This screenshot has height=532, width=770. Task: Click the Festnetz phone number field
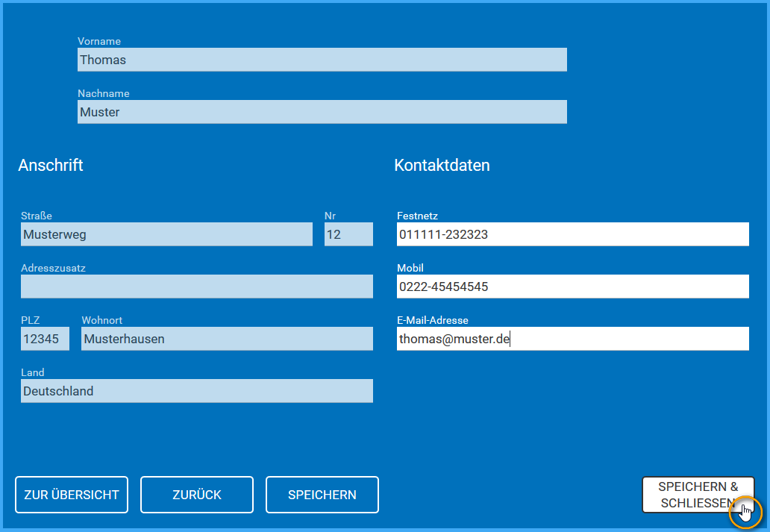[572, 234]
